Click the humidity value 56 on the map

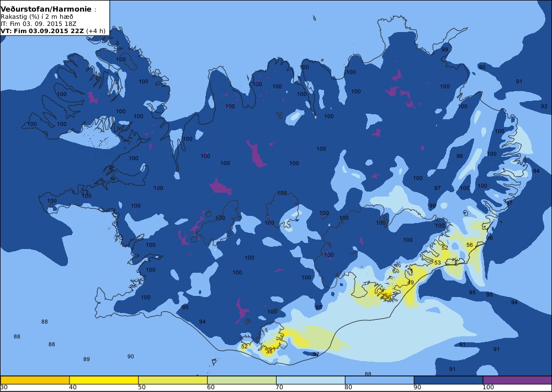point(470,245)
